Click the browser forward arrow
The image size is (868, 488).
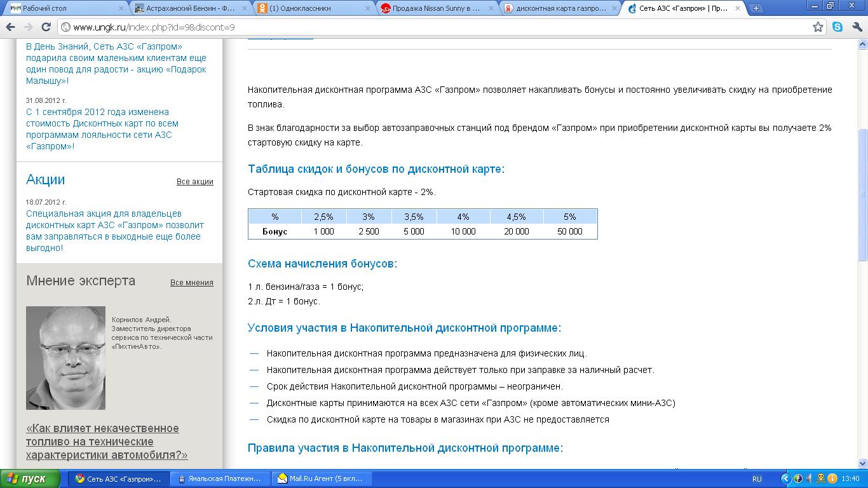28,27
